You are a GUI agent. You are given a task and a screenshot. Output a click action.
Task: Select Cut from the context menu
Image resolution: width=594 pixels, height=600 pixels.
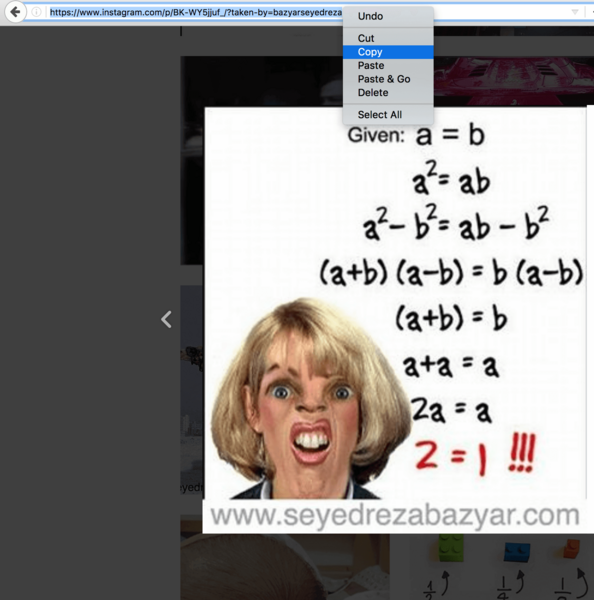[x=388, y=38]
